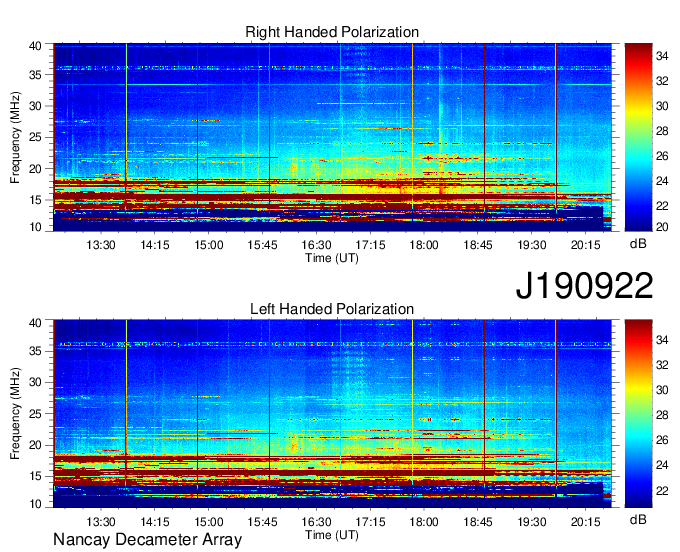Click the 20:15 tick label on the bottom plot
Screen dimensions: 680x552
pos(585,522)
